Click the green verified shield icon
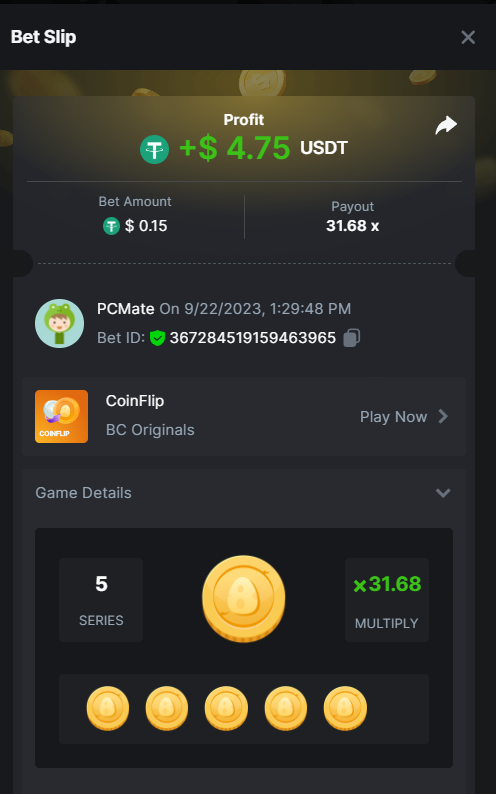This screenshot has width=496, height=794. tap(157, 338)
